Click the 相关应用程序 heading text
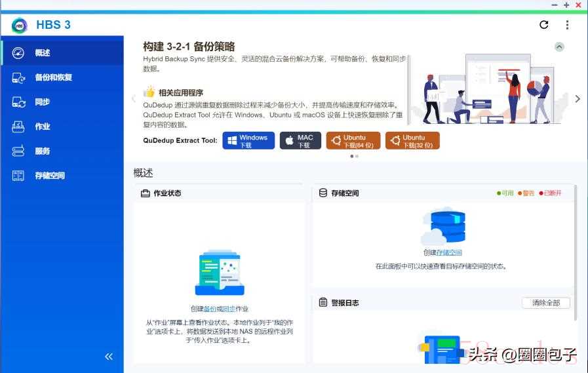This screenshot has height=373, width=588. pos(181,92)
